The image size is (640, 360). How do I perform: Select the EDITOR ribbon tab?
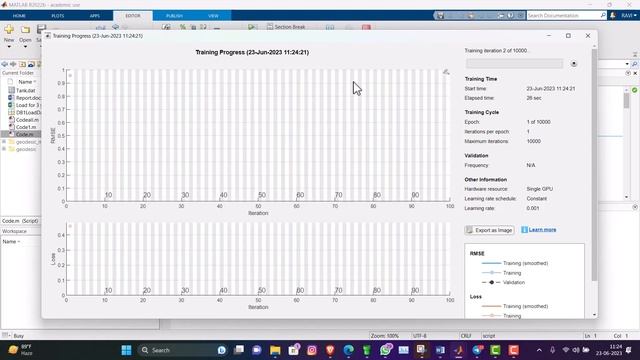coord(133,16)
